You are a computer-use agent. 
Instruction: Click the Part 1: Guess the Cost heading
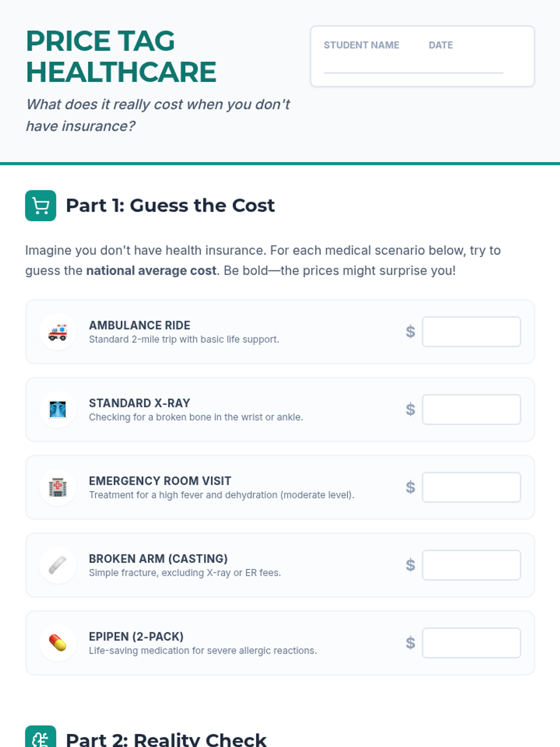click(x=170, y=205)
